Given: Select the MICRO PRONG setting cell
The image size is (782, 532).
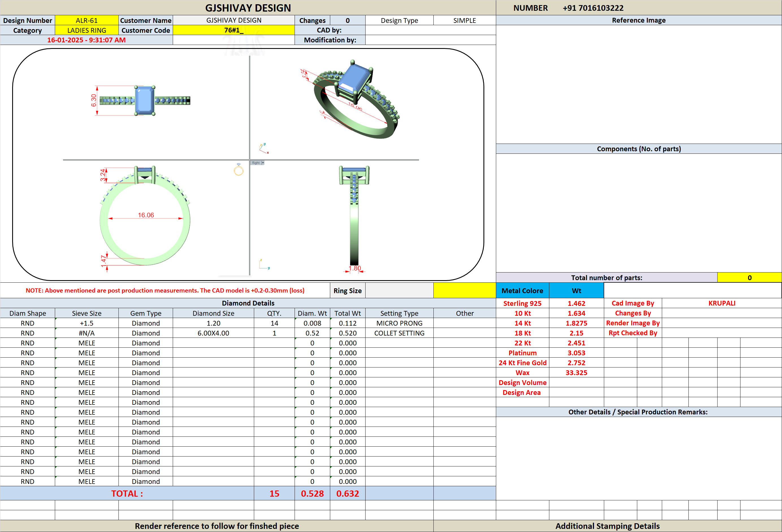Looking at the screenshot, I should (x=399, y=323).
